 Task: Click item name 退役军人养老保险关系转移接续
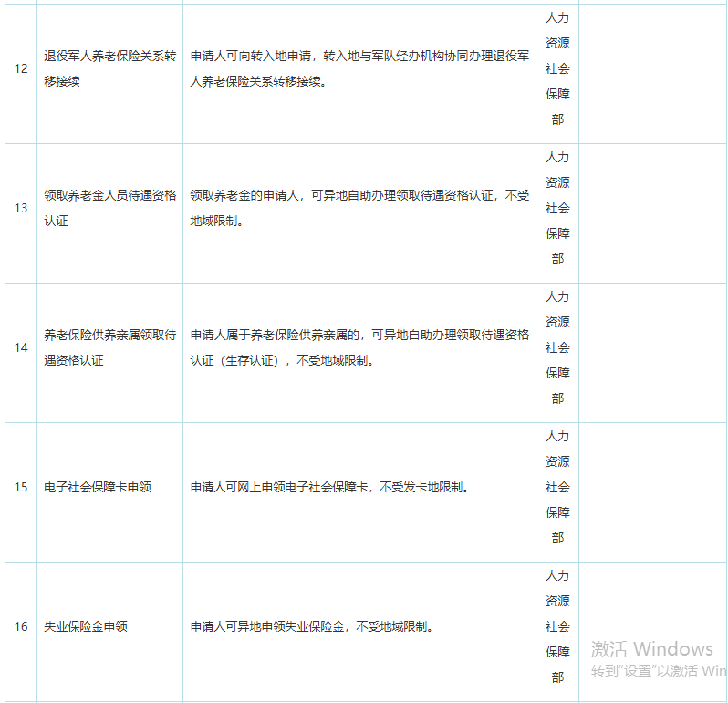click(110, 68)
